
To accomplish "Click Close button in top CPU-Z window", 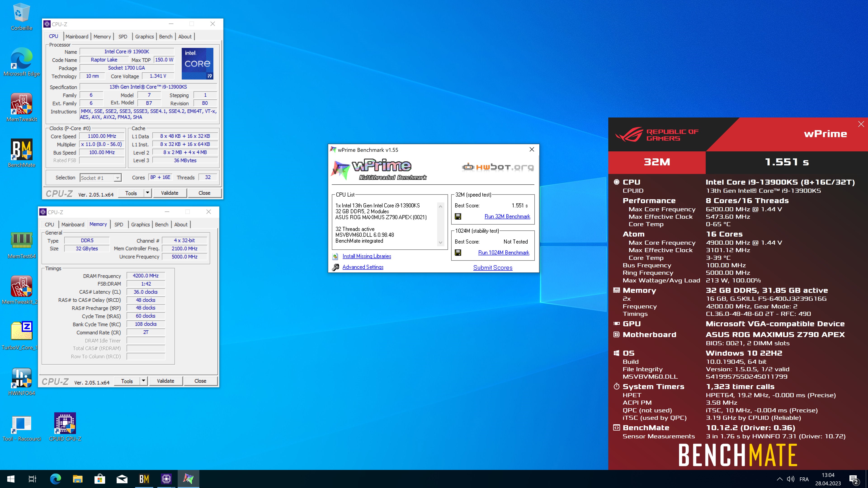I will (205, 193).
